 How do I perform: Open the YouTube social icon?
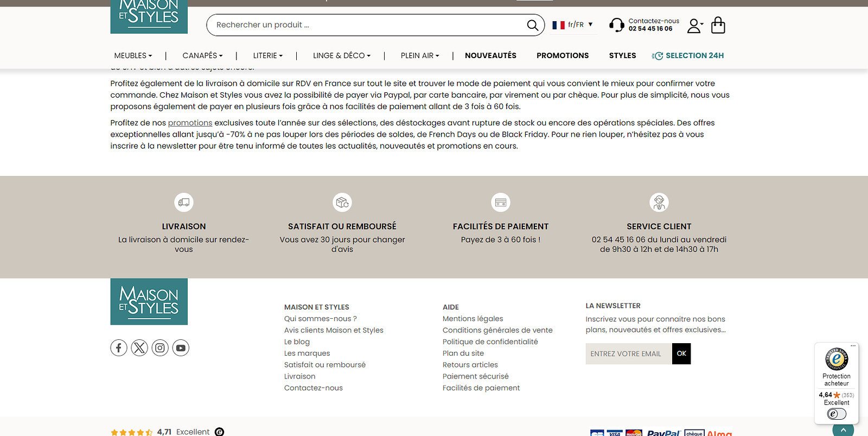pyautogui.click(x=181, y=347)
